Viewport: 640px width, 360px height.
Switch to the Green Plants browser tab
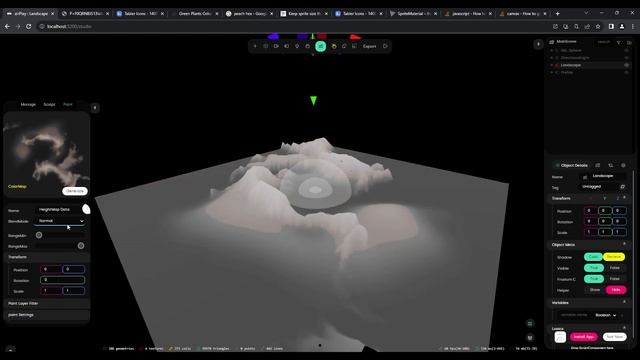pyautogui.click(x=195, y=13)
